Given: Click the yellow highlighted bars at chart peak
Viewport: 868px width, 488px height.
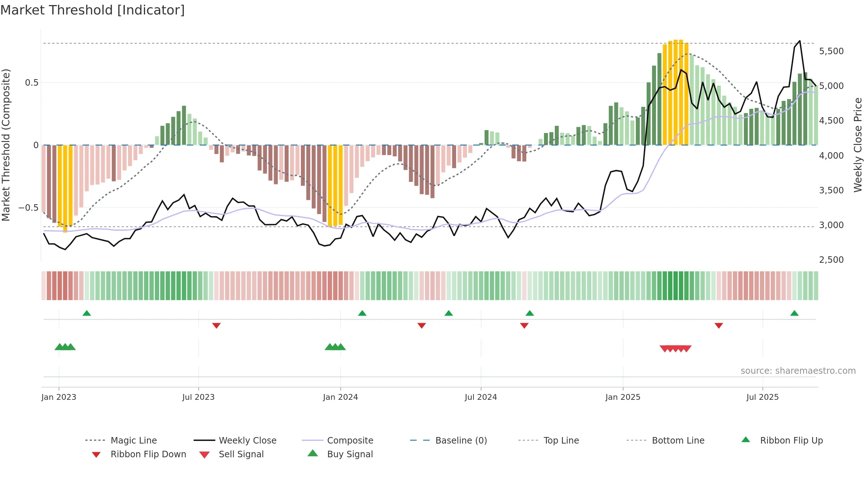Looking at the screenshot, I should click(676, 92).
